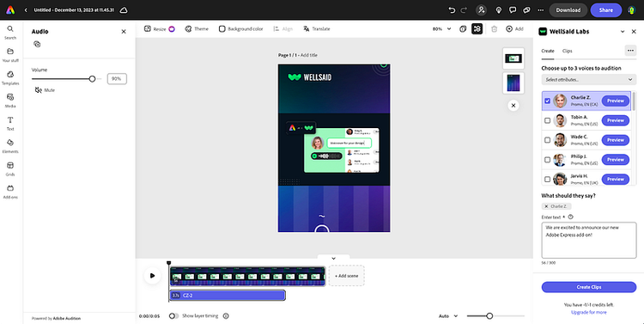Open Media in the left sidebar
644x324 pixels.
pos(10,101)
